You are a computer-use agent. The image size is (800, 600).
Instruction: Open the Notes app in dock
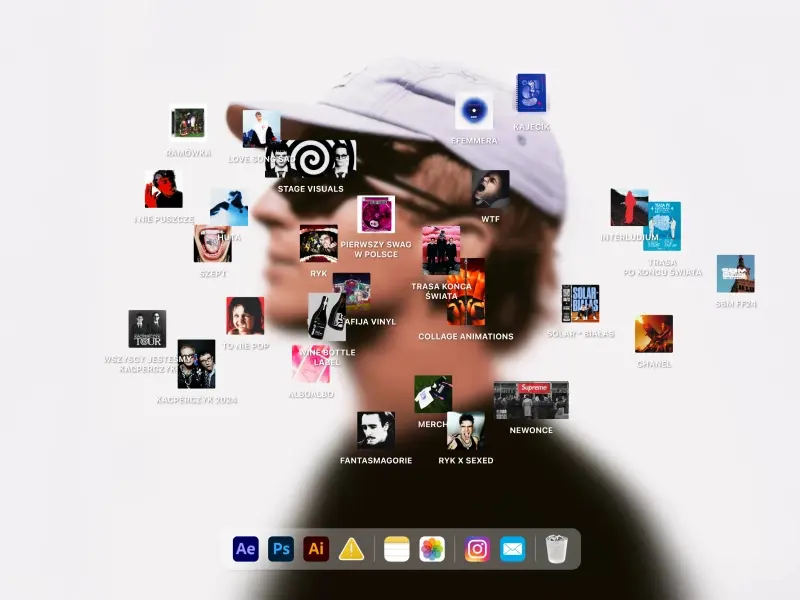point(397,549)
